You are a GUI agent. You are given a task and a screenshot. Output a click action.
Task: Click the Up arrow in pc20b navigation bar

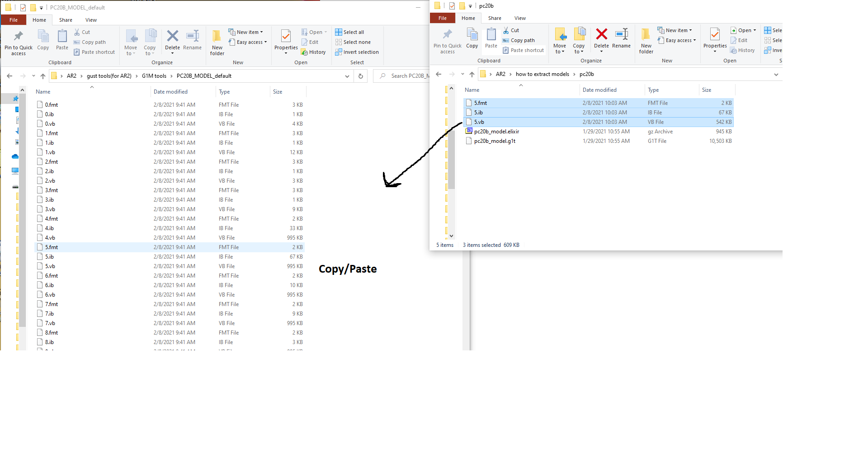[x=472, y=74]
